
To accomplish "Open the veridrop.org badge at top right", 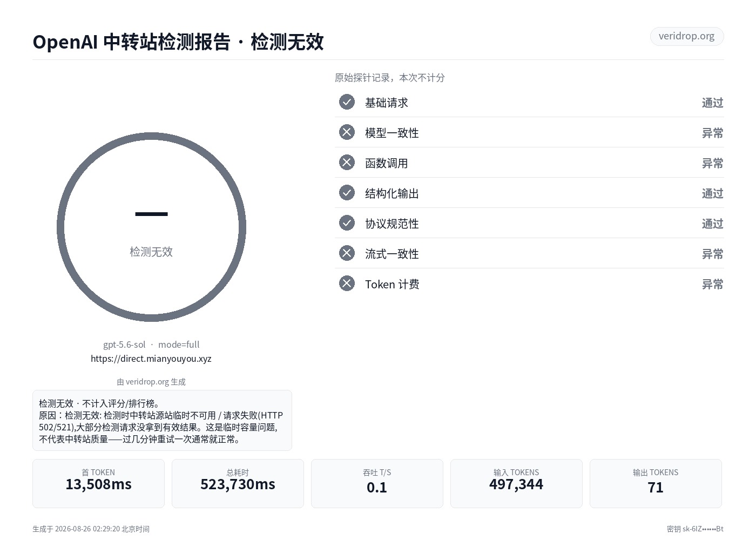I will (x=686, y=36).
